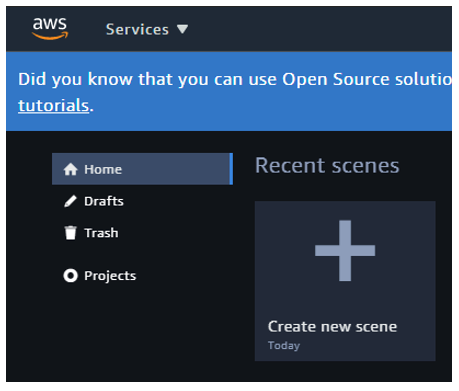This screenshot has width=459, height=391.
Task: Click the Services text in header
Action: click(137, 29)
